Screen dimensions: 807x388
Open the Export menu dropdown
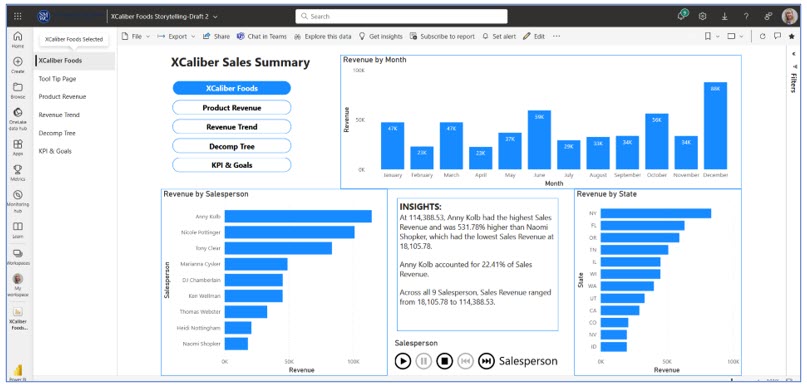[x=176, y=37]
